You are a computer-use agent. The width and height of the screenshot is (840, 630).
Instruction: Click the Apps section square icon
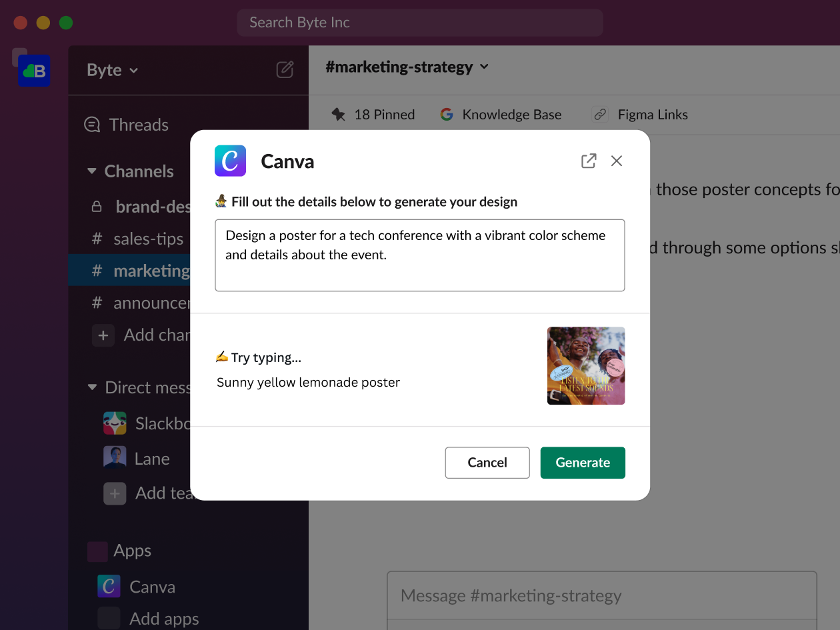tap(98, 551)
